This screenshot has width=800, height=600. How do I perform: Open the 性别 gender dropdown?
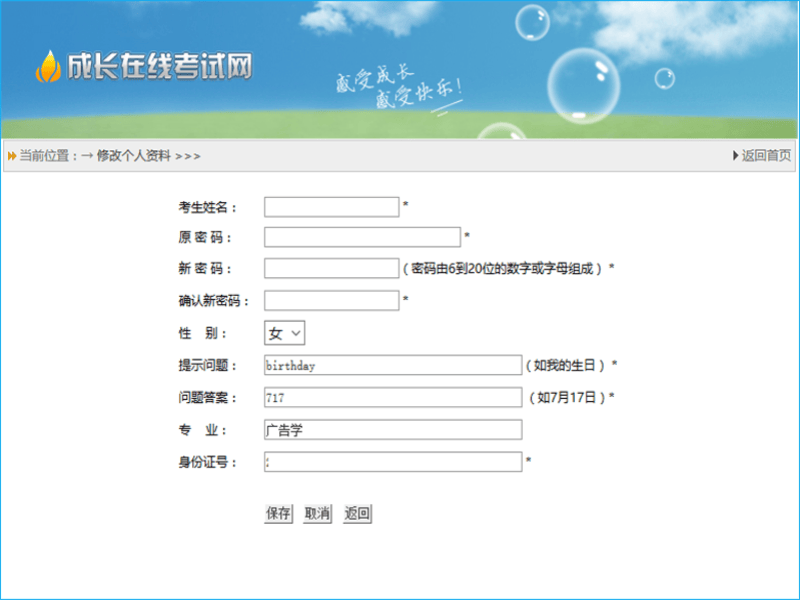284,331
